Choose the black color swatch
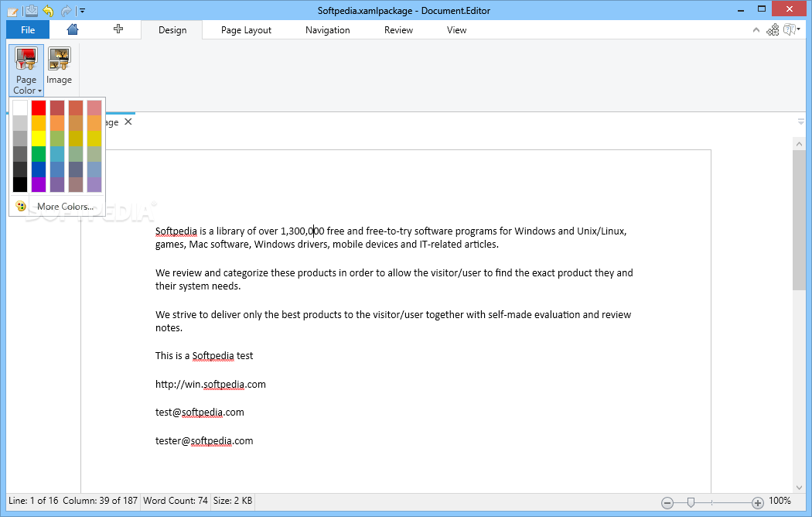812x517 pixels. click(x=20, y=184)
